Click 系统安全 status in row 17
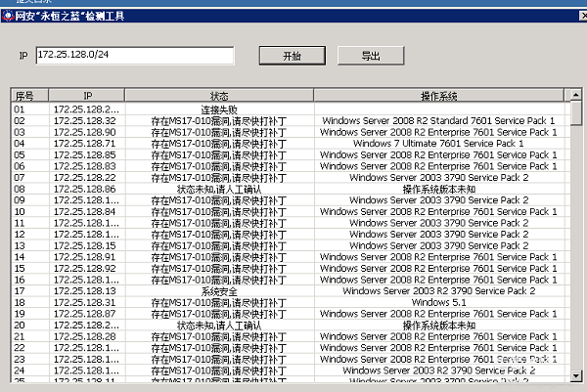 point(219,291)
